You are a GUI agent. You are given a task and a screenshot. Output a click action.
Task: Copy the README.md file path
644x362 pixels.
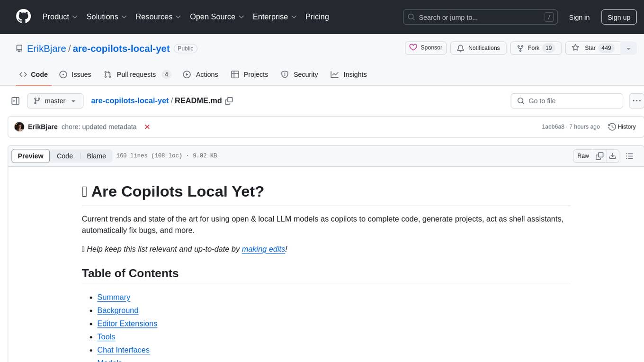point(229,100)
